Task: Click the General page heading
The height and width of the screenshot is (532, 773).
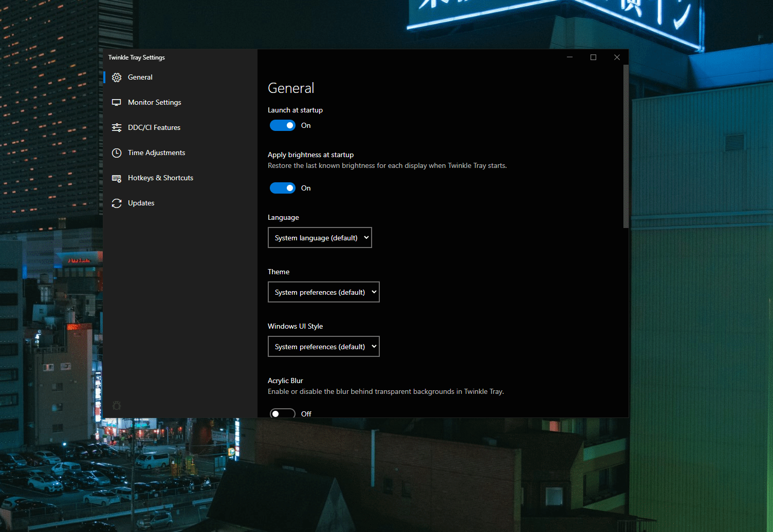Action: tap(291, 88)
